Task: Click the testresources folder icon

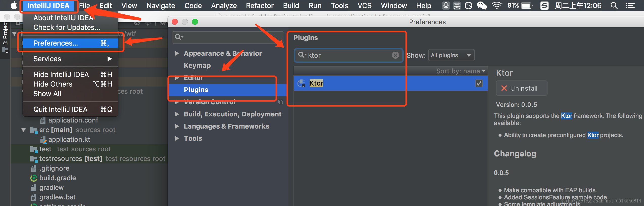Action: [x=34, y=159]
